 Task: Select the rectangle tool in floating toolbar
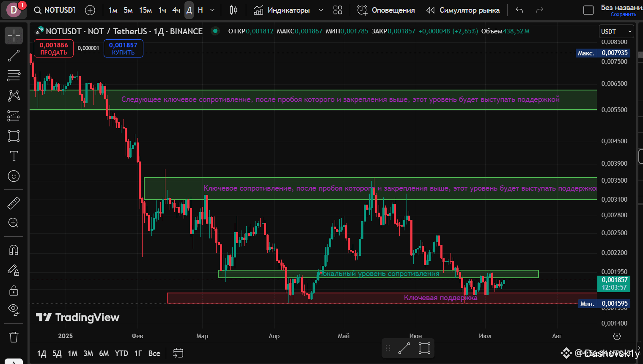[x=424, y=348]
